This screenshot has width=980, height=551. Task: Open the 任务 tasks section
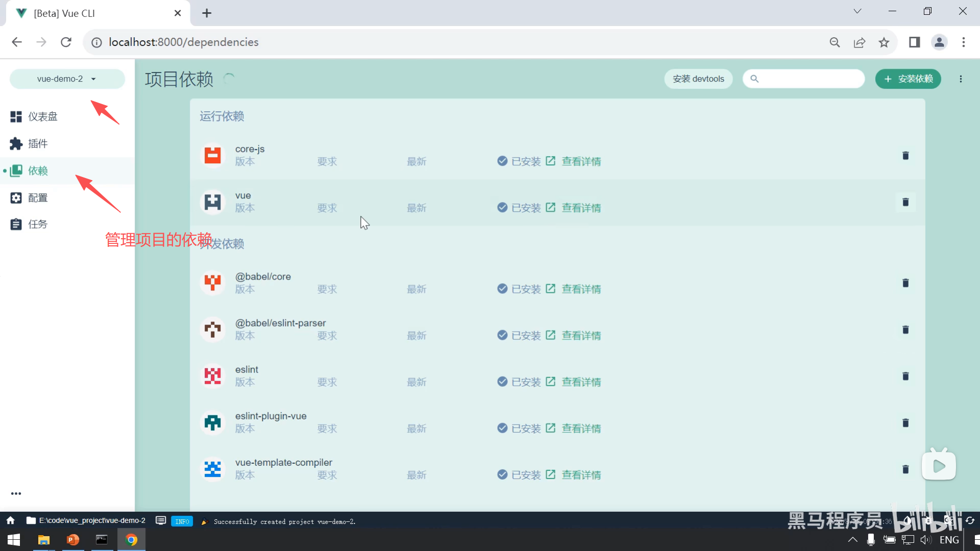pyautogui.click(x=37, y=224)
